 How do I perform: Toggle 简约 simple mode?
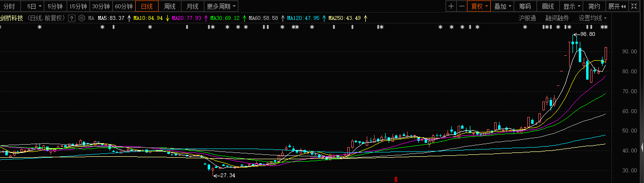tap(594, 6)
